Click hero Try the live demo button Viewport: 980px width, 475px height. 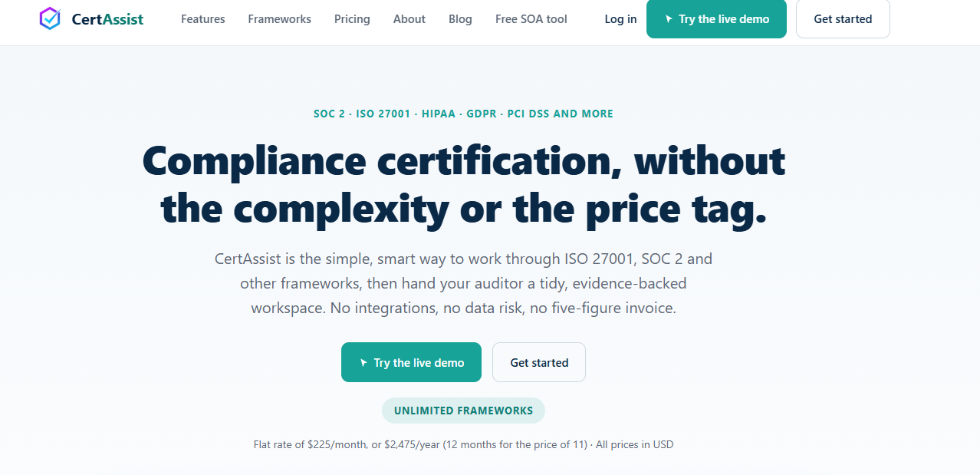click(411, 362)
